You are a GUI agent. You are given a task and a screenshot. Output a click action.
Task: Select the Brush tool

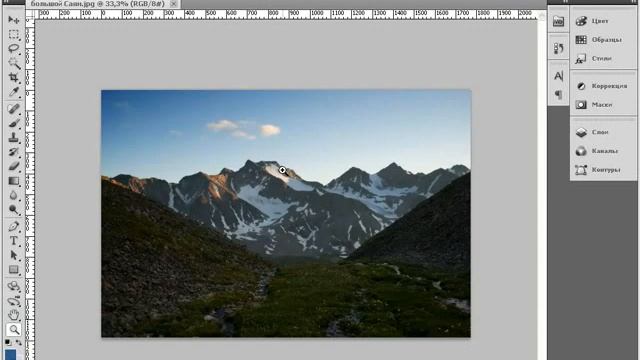click(14, 123)
